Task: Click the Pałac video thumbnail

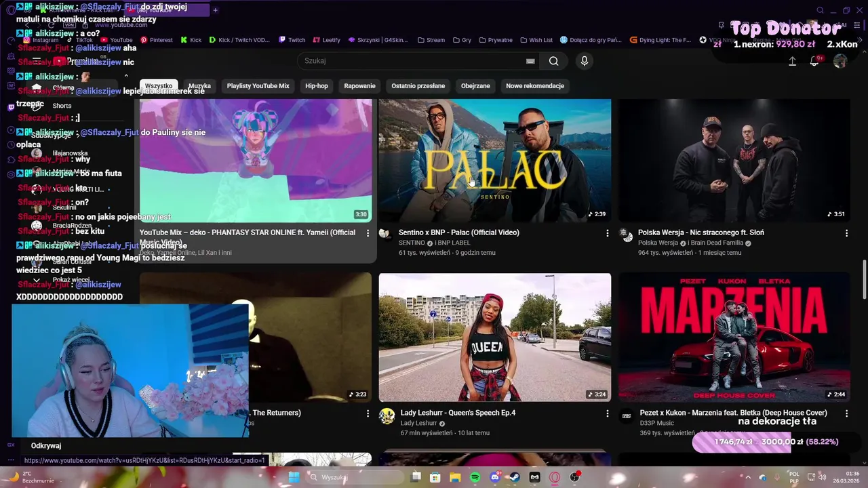Action: [x=495, y=160]
